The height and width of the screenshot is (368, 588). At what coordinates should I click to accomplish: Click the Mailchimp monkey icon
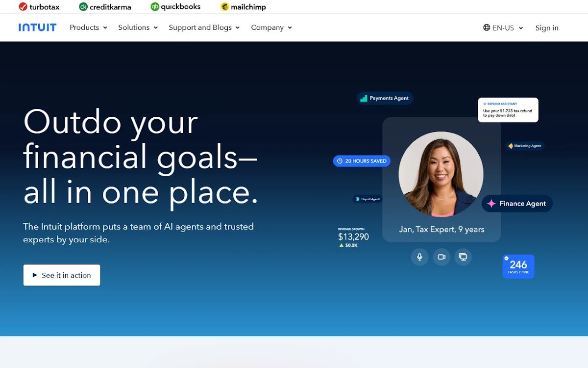tap(224, 7)
